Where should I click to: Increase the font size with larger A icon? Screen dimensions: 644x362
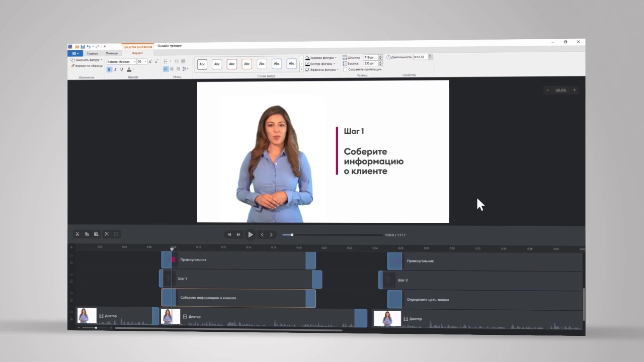coord(150,62)
